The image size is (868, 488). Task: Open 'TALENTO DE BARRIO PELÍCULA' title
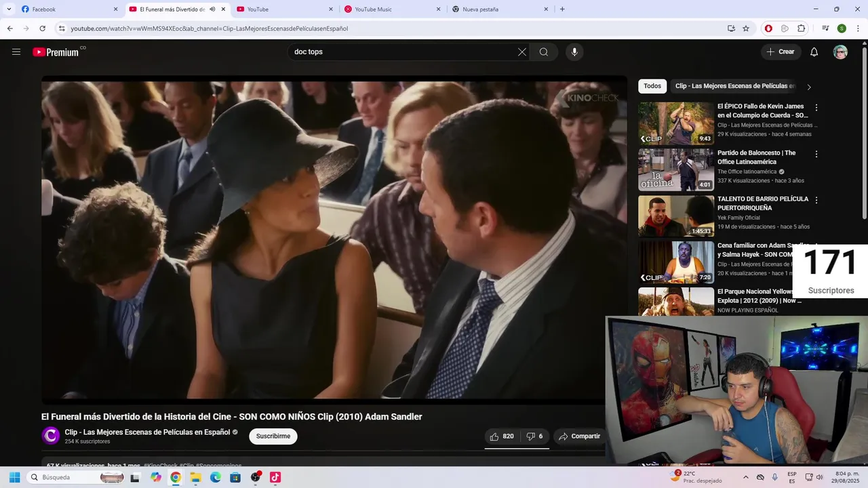[763, 203]
